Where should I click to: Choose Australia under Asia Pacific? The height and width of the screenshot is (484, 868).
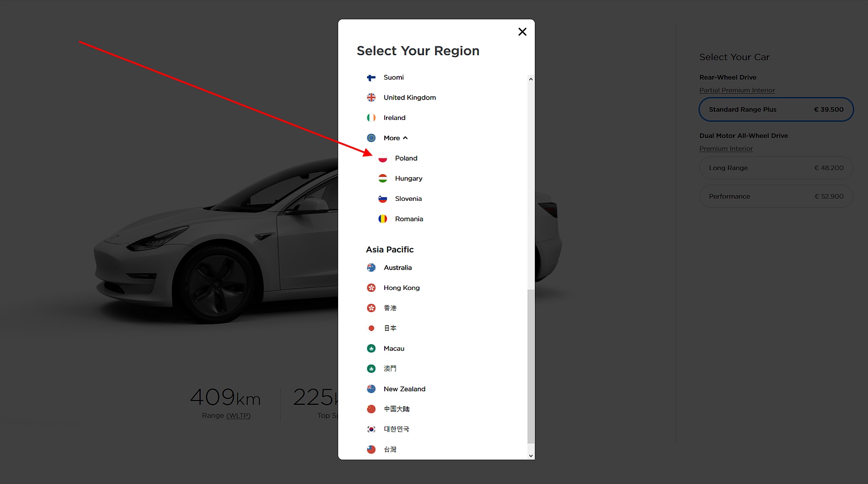pos(398,268)
